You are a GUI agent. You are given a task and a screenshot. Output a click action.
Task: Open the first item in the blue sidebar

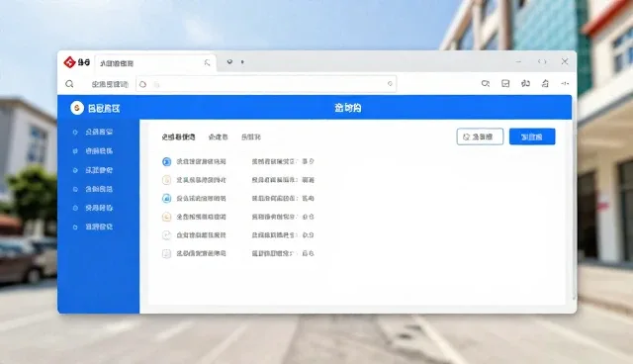tap(99, 132)
